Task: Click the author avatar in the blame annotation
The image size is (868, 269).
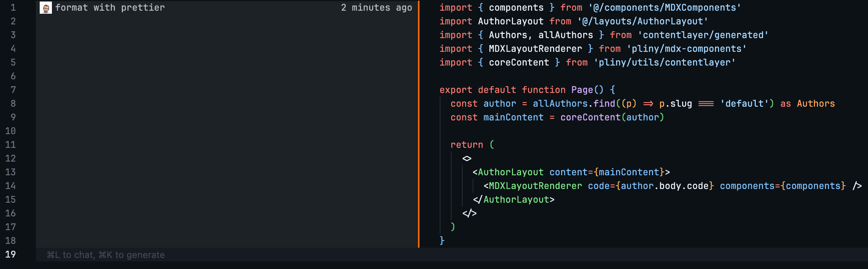Action: pyautogui.click(x=46, y=8)
